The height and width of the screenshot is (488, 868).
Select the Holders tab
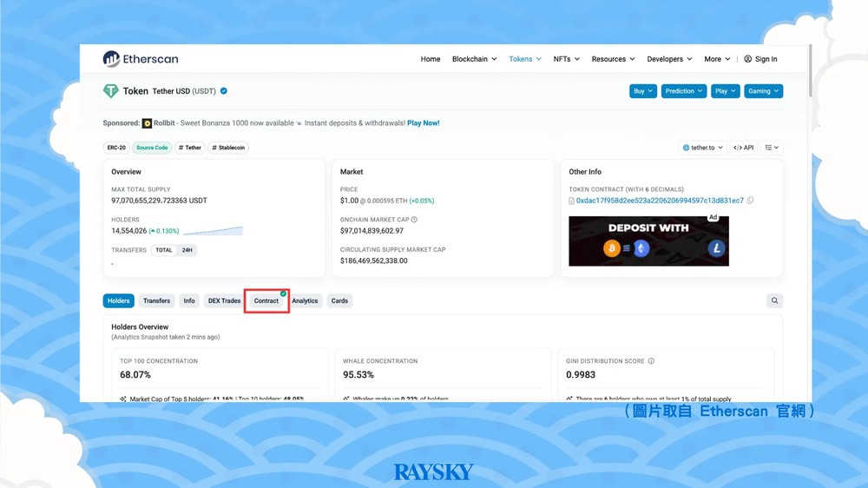(x=118, y=300)
